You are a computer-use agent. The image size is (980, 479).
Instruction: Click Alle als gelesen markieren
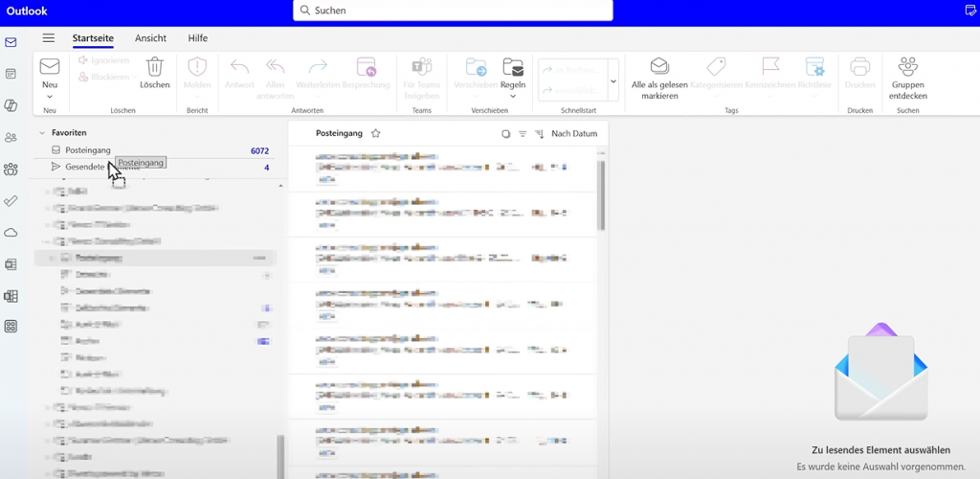pos(659,79)
